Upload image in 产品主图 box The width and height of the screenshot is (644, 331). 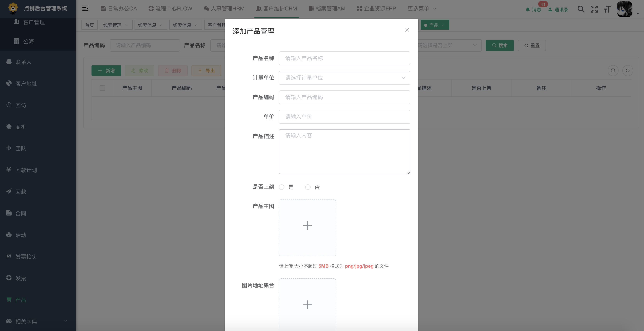pos(307,227)
